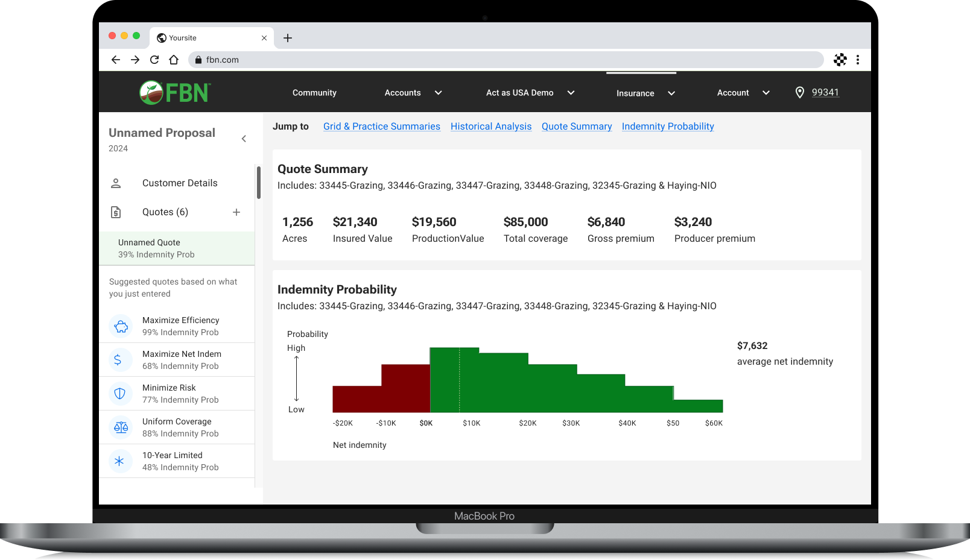Open the Insurance menu
This screenshot has width=970, height=560.
click(x=635, y=93)
